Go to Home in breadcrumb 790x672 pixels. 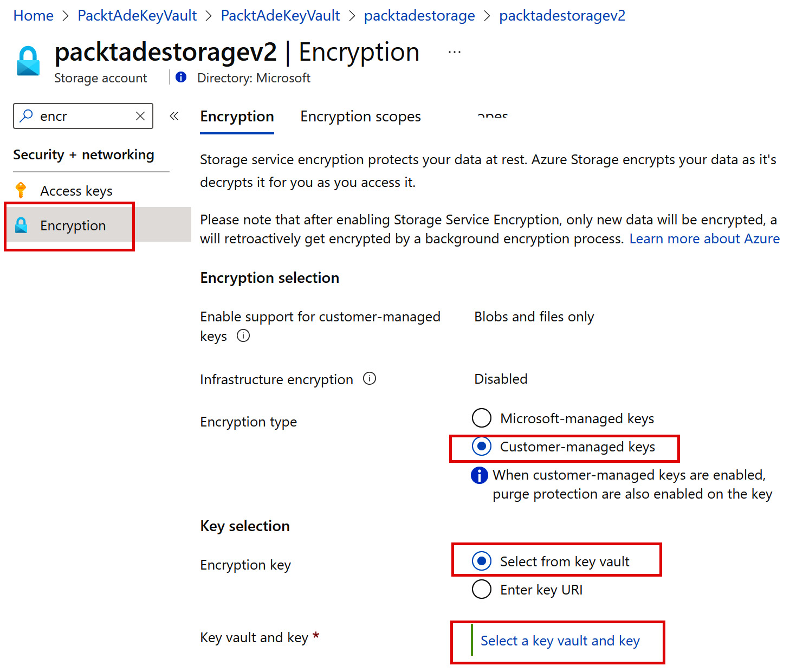coord(34,16)
